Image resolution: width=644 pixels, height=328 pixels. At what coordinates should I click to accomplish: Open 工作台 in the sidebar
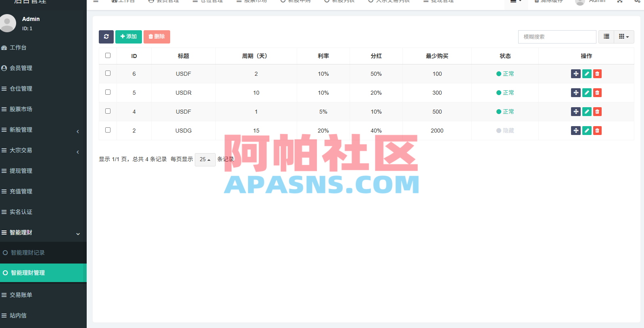point(43,48)
